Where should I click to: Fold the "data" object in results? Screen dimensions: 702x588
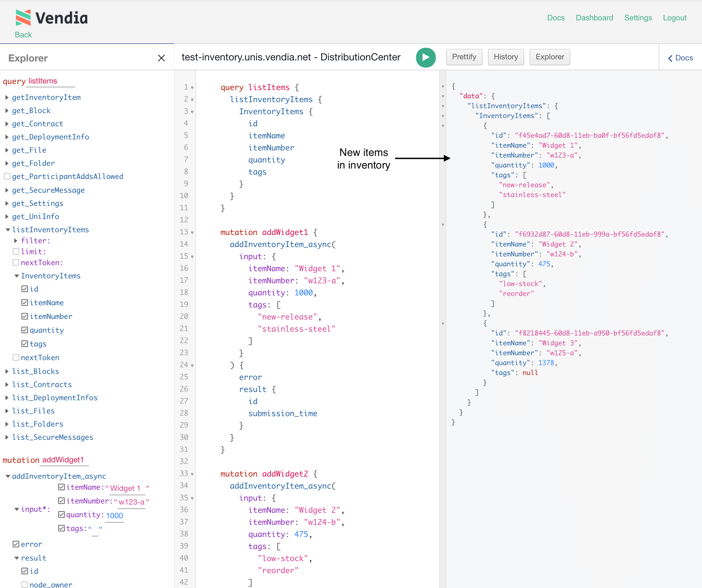coord(443,96)
